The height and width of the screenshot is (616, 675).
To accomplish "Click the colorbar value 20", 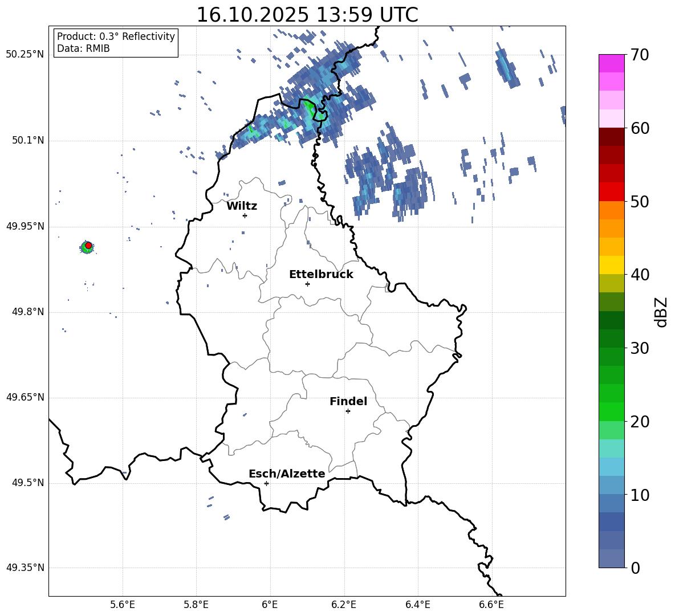I will point(640,422).
